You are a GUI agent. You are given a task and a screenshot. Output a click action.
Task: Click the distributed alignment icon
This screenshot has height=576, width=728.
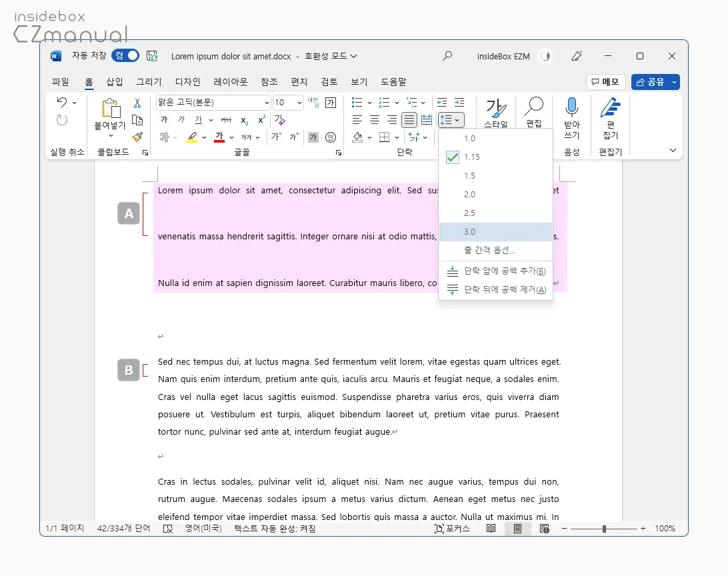427,120
